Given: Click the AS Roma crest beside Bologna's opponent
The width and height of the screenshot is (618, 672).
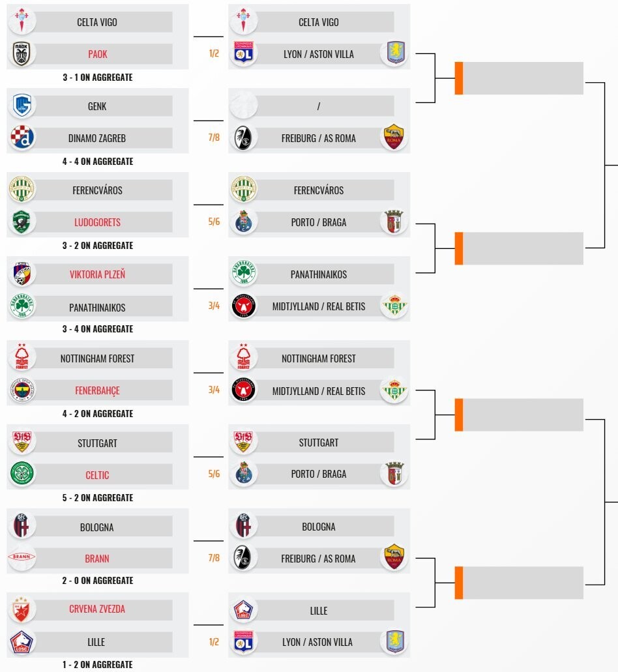Looking at the screenshot, I should [395, 558].
